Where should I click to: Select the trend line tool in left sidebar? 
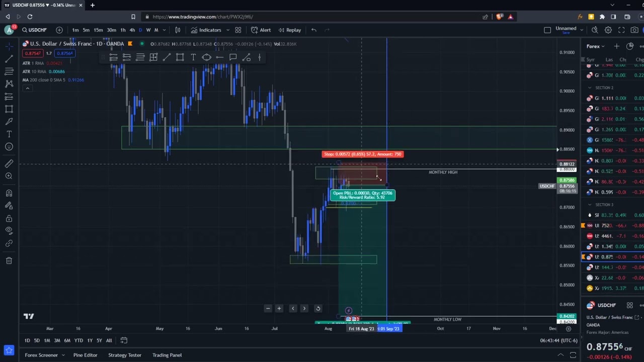[x=9, y=59]
